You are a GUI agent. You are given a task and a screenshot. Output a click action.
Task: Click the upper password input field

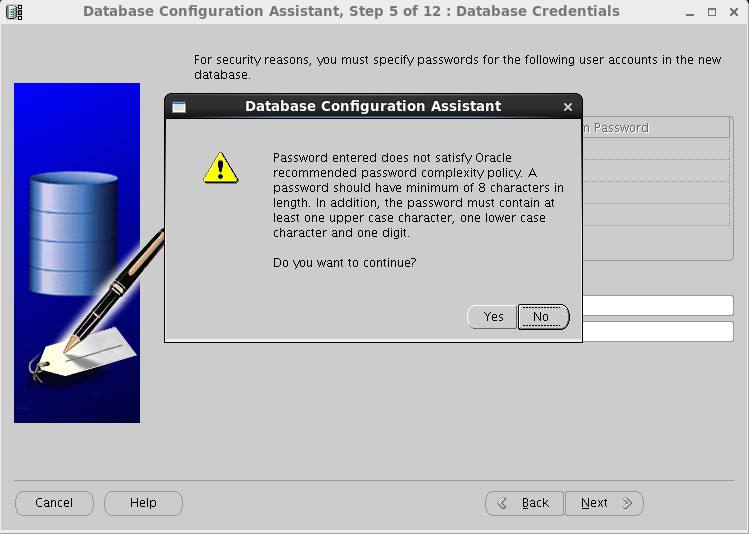(658, 306)
